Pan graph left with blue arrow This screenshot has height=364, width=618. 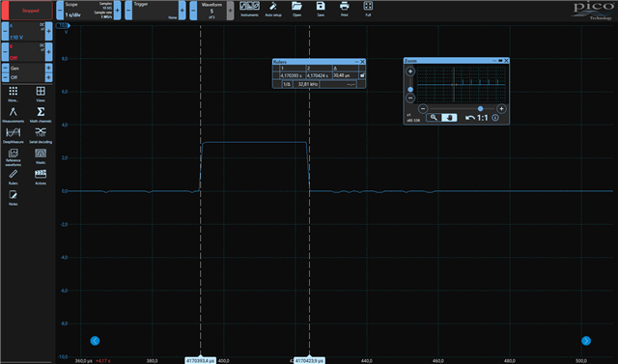(x=95, y=341)
